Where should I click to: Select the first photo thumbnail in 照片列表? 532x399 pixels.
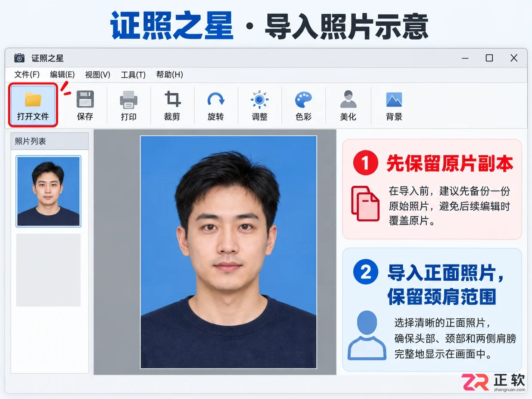point(49,191)
